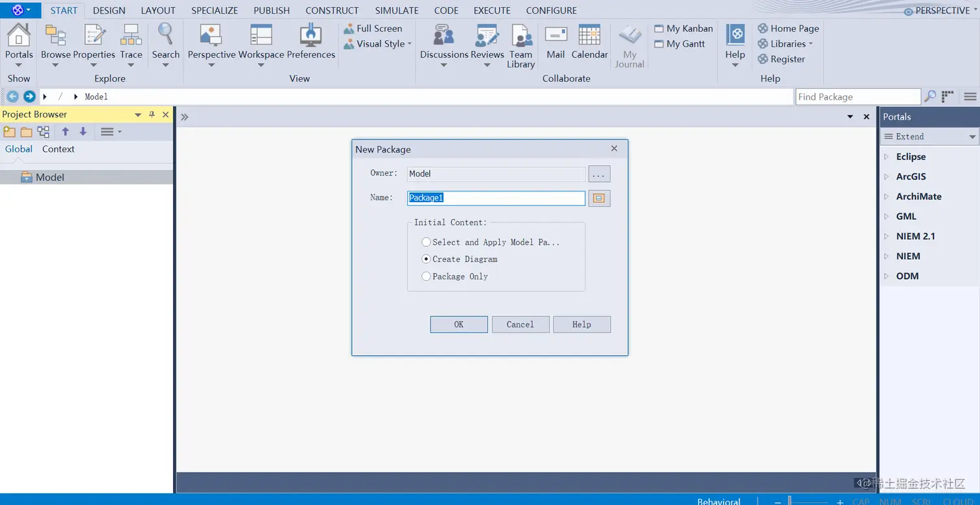Pin the Project Browser panel
Viewport: 980px width, 505px height.
(x=152, y=115)
